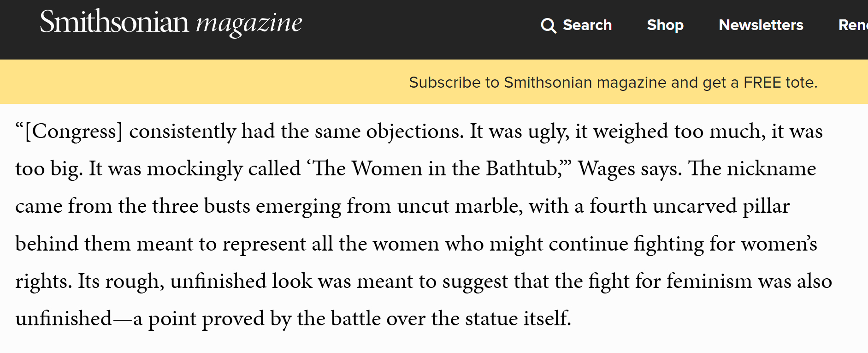The height and width of the screenshot is (353, 868).
Task: Click the partially visible Renew link
Action: point(853,25)
